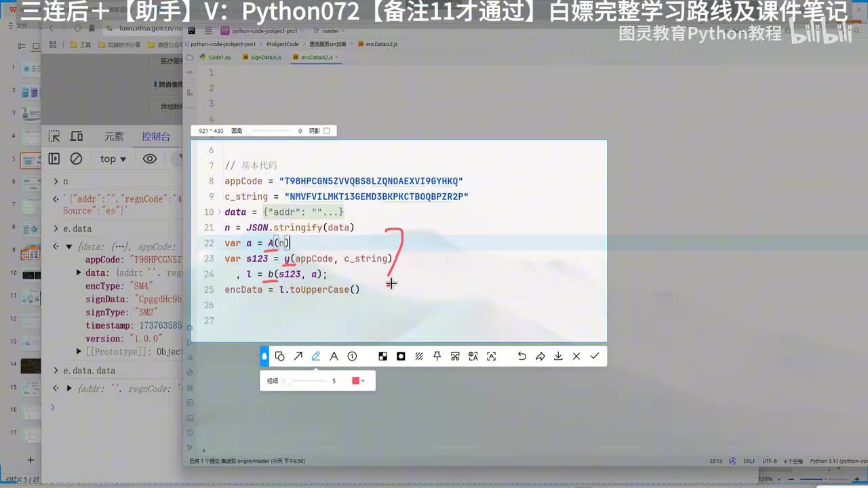Pin the screenshot to screen

tap(437, 356)
